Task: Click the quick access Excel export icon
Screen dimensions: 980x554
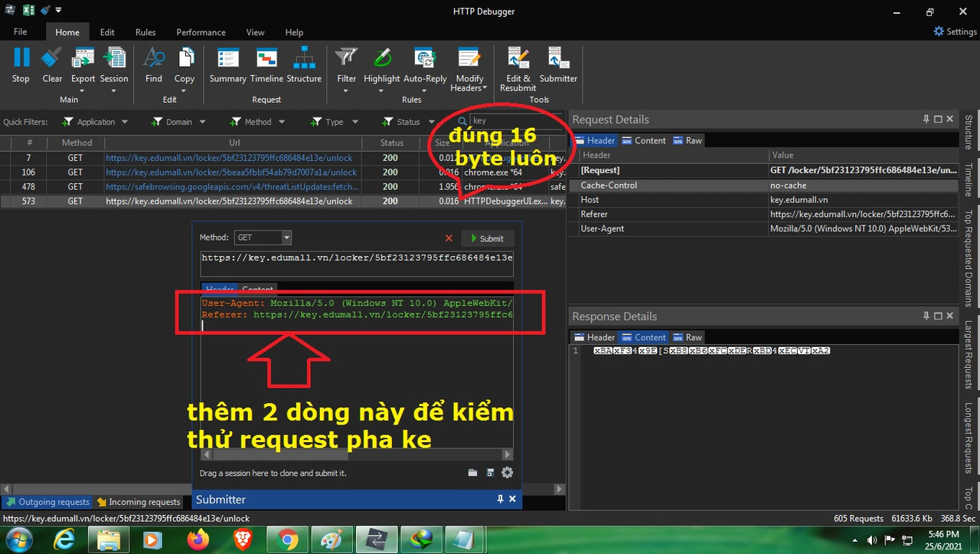Action: point(28,11)
